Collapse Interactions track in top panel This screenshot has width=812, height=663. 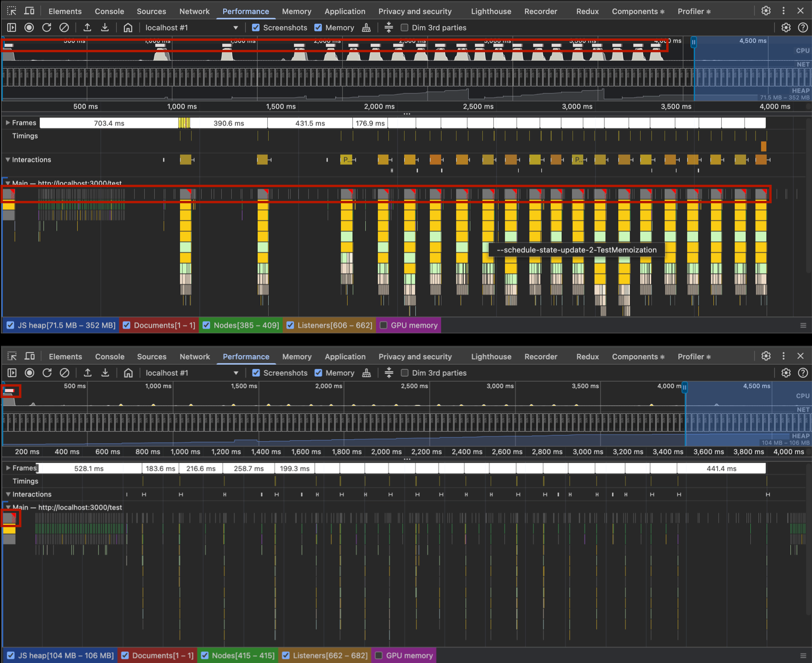(x=8, y=160)
